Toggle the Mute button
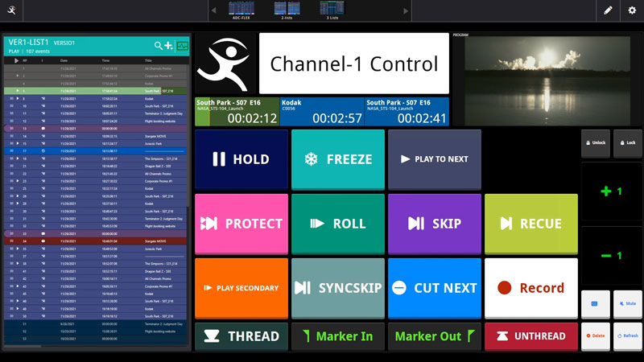This screenshot has width=644, height=362. pyautogui.click(x=627, y=305)
